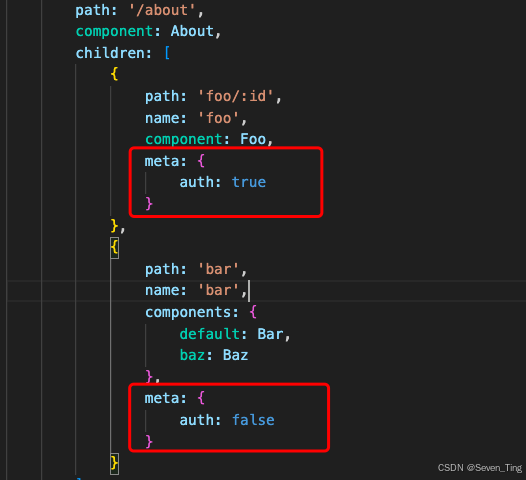Click the default property key
The image size is (526, 480).
(210, 334)
